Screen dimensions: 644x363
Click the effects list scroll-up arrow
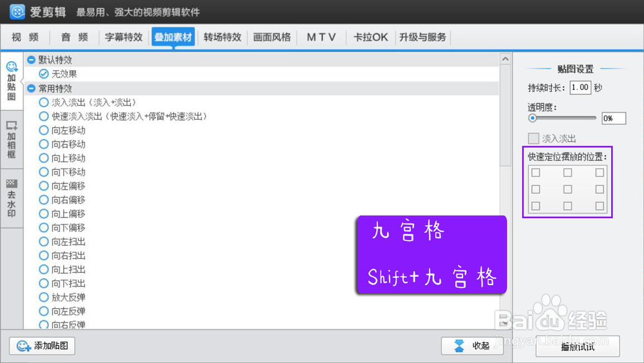[506, 59]
